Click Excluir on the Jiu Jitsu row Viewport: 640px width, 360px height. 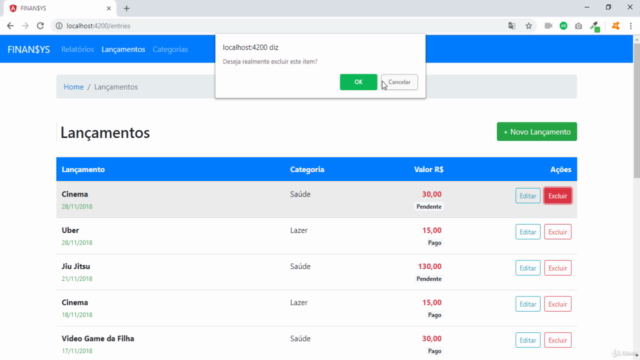[558, 268]
